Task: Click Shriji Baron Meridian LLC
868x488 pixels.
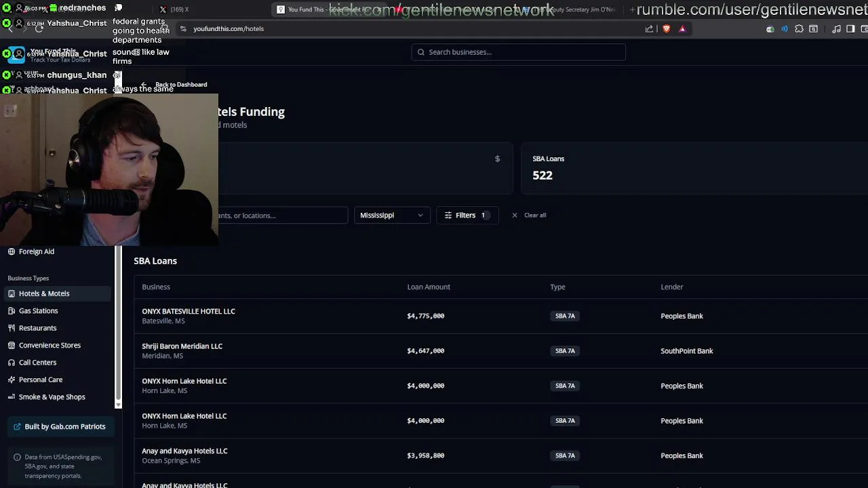Action: [182, 346]
